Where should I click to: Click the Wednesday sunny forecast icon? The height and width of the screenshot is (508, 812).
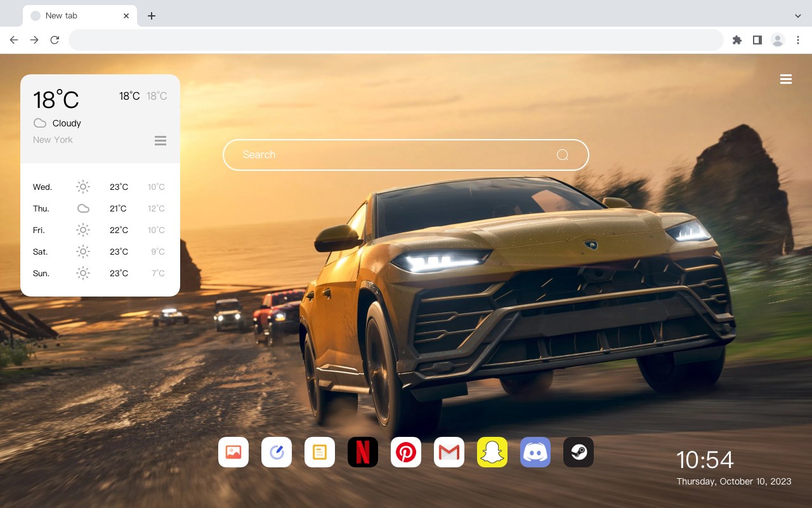83,187
